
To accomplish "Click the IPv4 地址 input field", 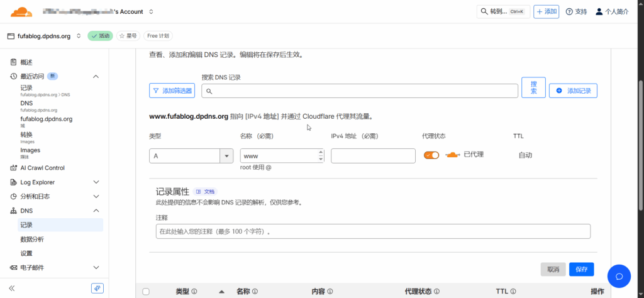I will 373,156.
